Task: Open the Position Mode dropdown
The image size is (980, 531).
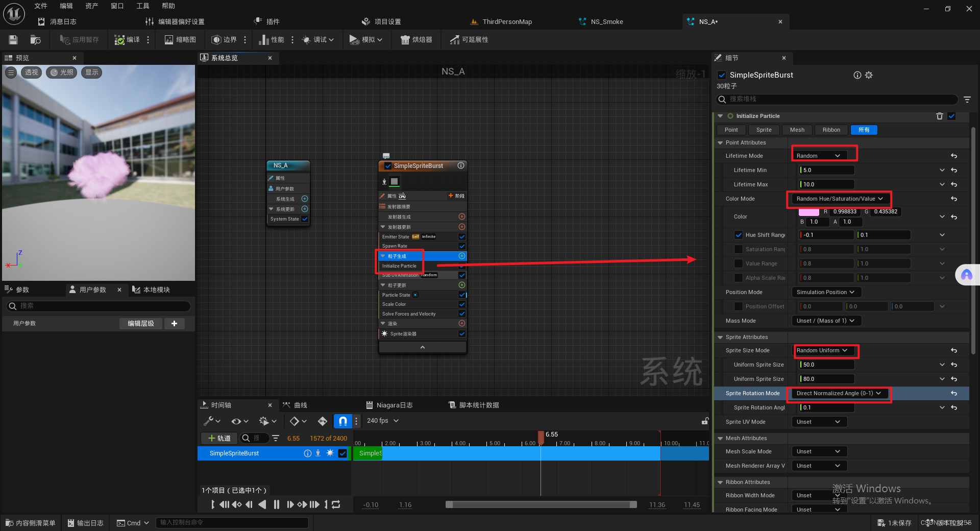Action: coord(826,292)
